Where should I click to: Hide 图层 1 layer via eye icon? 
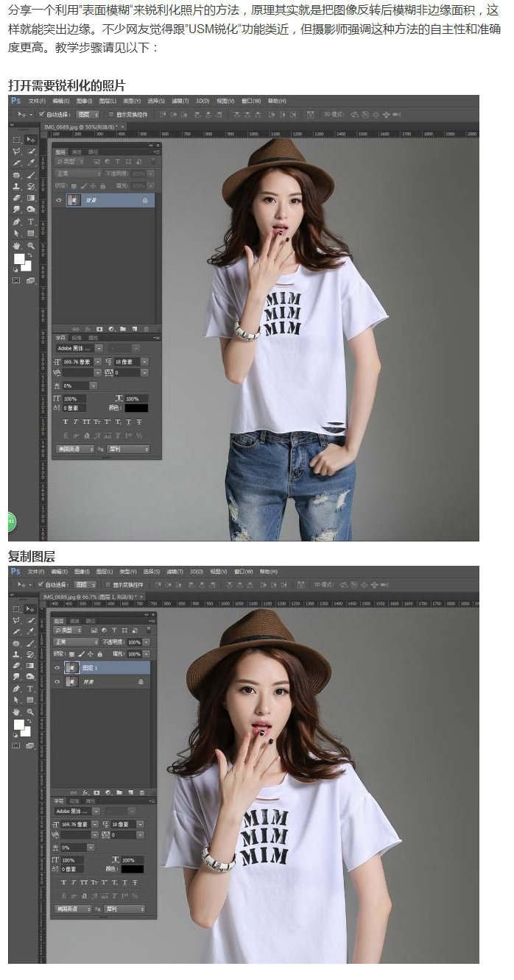[x=57, y=668]
